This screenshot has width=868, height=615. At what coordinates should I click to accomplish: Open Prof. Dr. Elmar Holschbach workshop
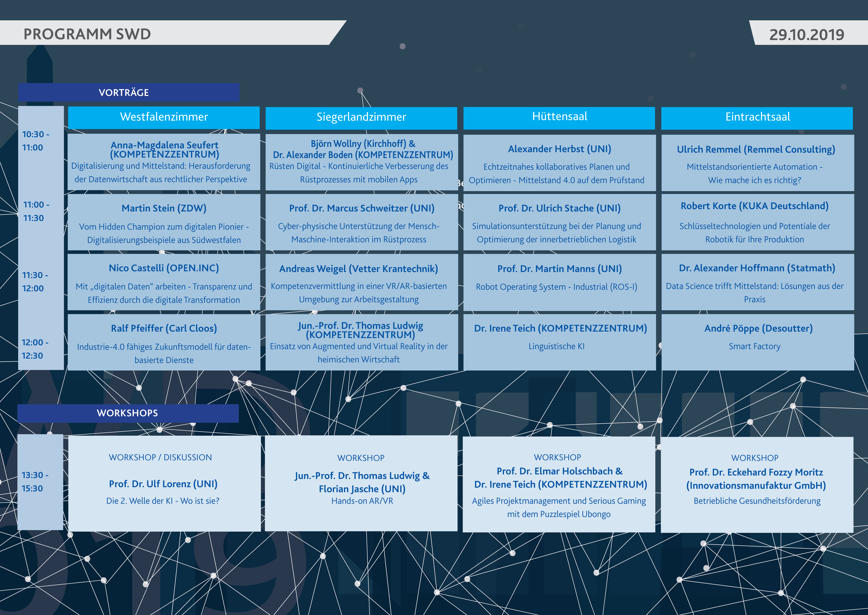pyautogui.click(x=559, y=484)
